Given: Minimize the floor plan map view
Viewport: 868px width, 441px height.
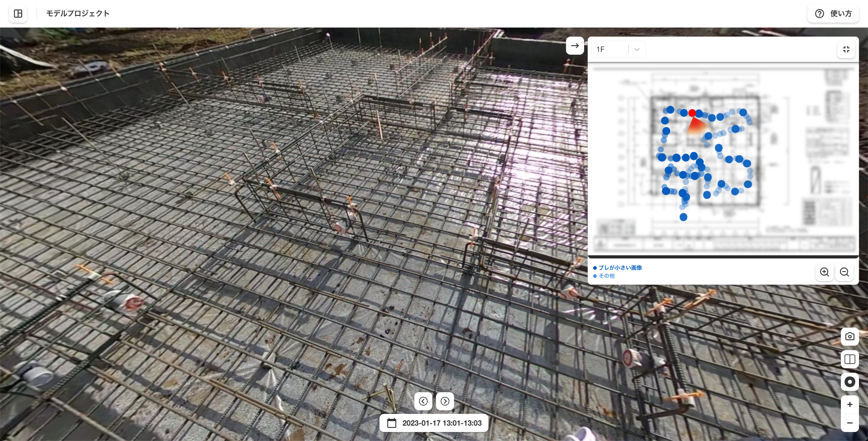Looking at the screenshot, I should coord(846,49).
